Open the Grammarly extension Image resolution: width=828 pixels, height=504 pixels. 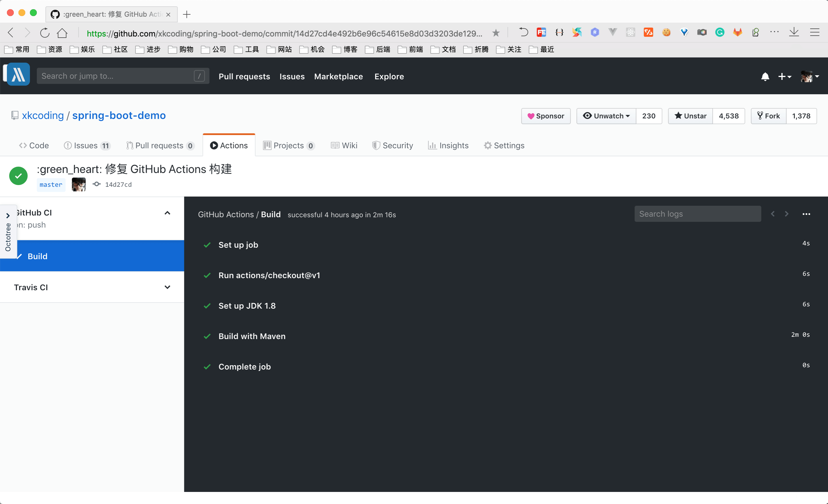click(x=719, y=32)
